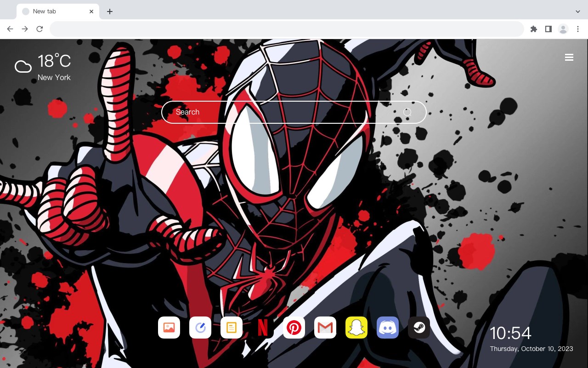Go back to the previous page
588x368 pixels.
click(10, 29)
